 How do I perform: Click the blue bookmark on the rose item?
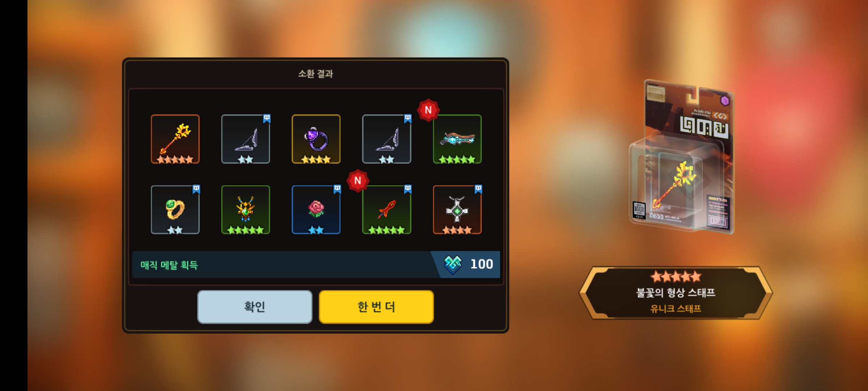337,189
